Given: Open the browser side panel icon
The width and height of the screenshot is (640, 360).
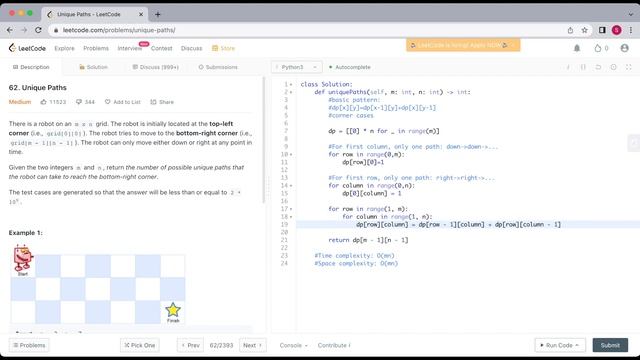Looking at the screenshot, I should point(602,30).
